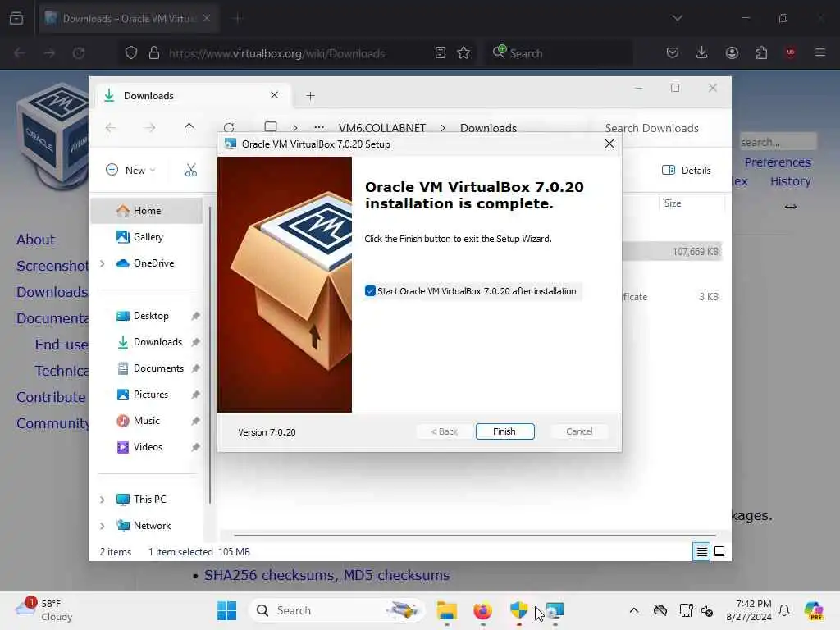Screen dimensions: 840x630
Task: Open Videos quick access folder
Action: 148,447
